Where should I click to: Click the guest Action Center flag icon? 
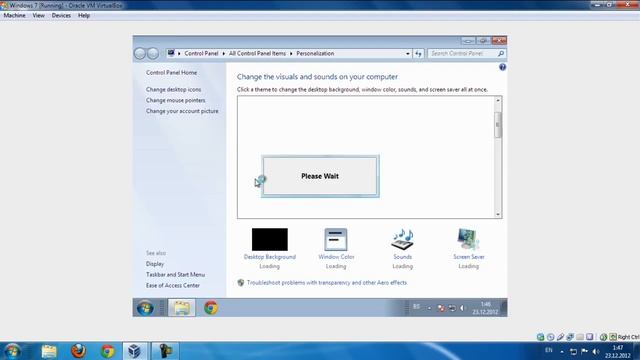[441, 308]
